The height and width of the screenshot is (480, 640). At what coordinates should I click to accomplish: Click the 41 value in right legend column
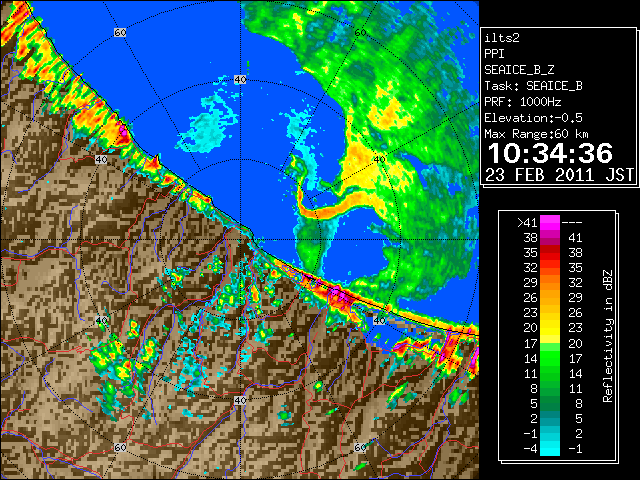(575, 238)
